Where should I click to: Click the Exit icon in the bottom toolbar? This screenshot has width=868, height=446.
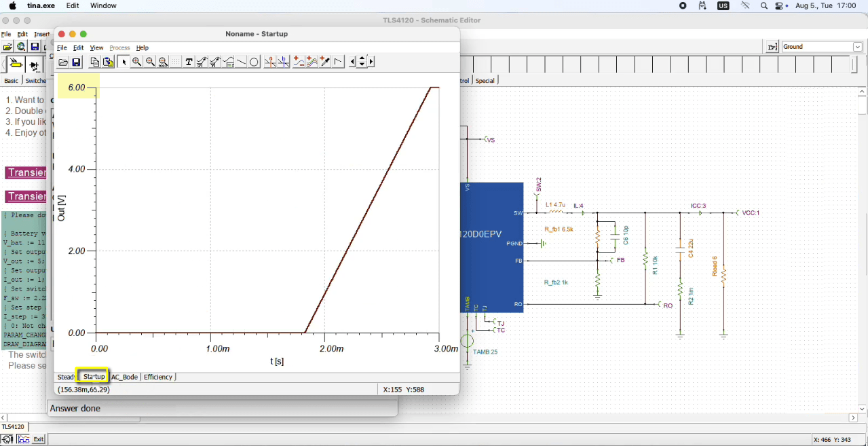(39, 439)
